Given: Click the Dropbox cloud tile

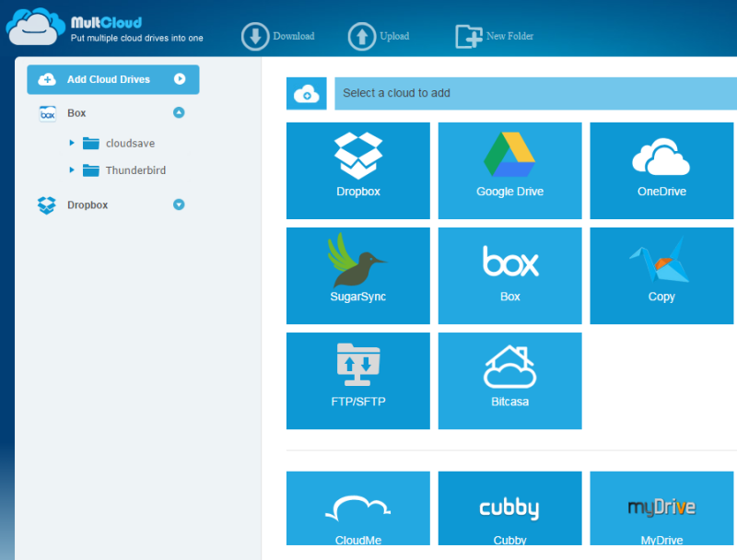Looking at the screenshot, I should [x=357, y=170].
